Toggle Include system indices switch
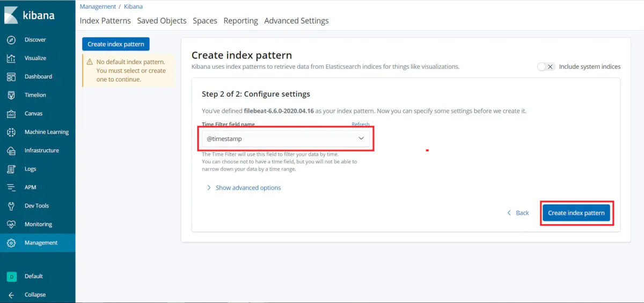Screen dimensions: 644x303 click(x=546, y=67)
